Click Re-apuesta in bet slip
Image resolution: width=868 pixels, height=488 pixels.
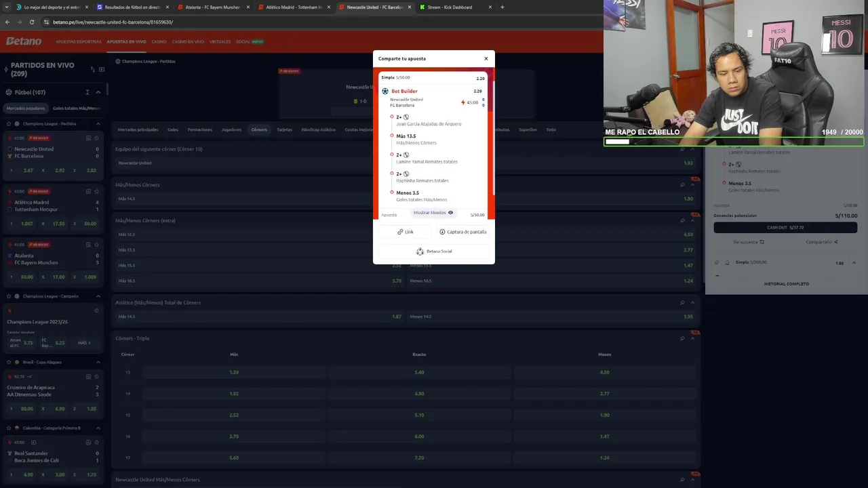tap(749, 242)
